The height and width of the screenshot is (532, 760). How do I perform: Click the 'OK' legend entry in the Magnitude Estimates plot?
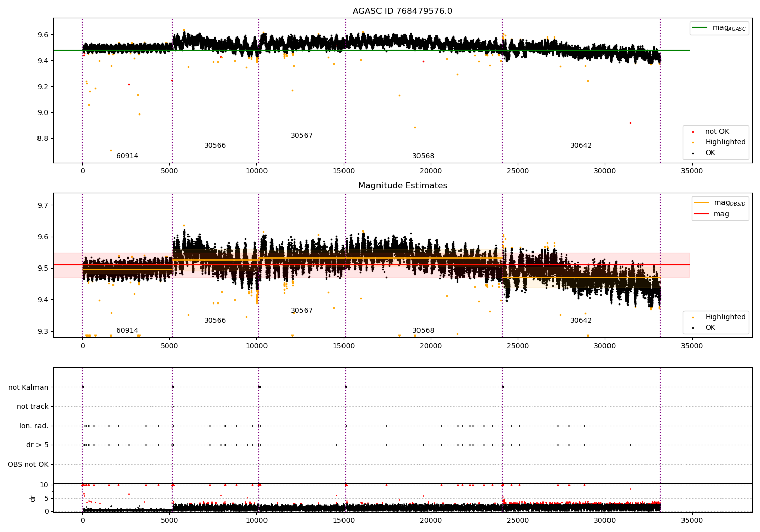(x=710, y=328)
